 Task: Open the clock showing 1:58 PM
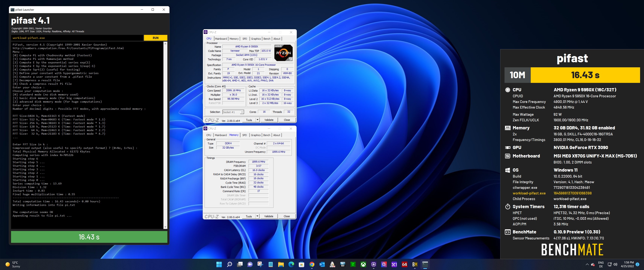(627, 264)
